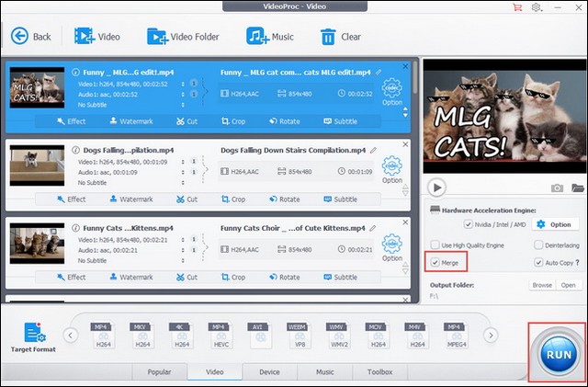Screen dimensions: 588x387
Task: Enable the Merge checkbox
Action: pyautogui.click(x=434, y=263)
